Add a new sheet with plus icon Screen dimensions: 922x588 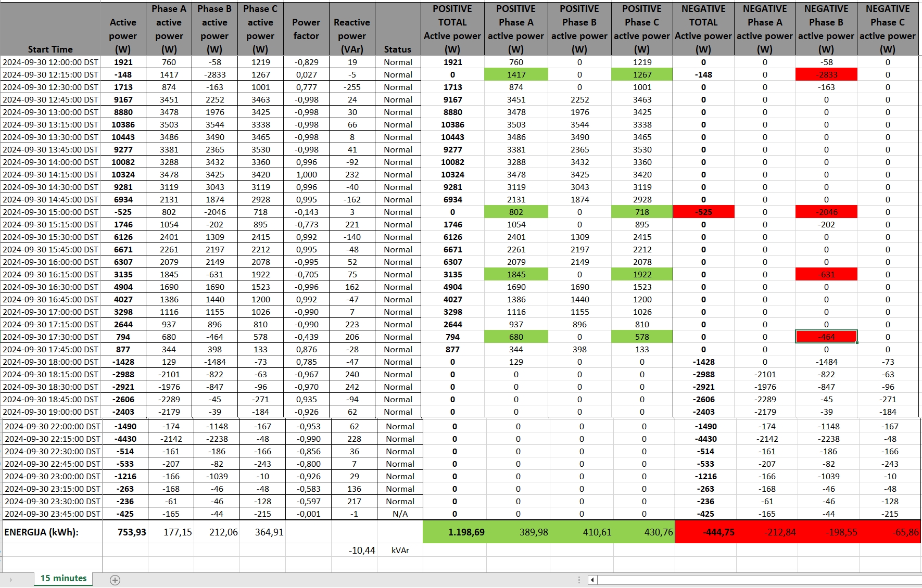pyautogui.click(x=115, y=580)
